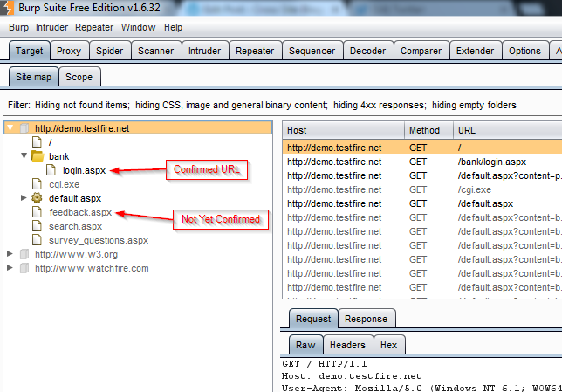Sort table by Method column header
The height and width of the screenshot is (392, 562).
tap(428, 130)
